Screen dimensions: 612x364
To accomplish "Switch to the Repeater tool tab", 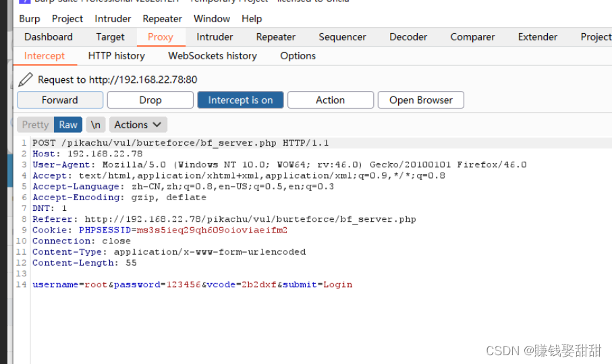I will [276, 37].
